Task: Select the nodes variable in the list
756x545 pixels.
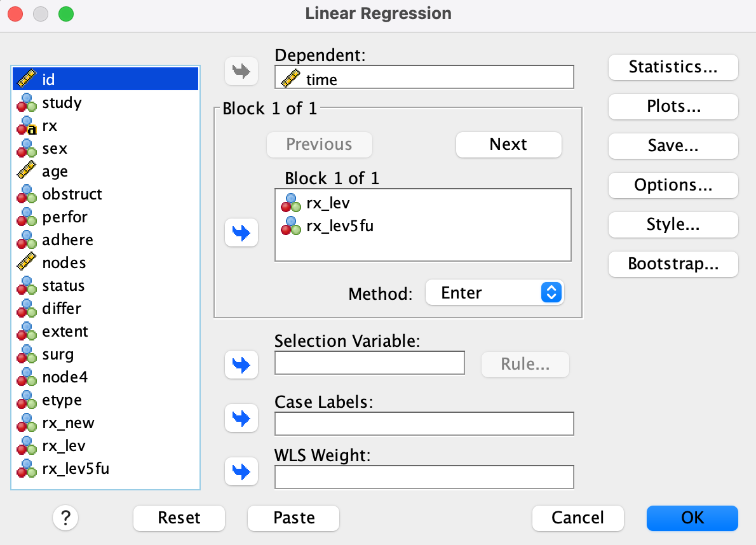Action: (x=64, y=263)
